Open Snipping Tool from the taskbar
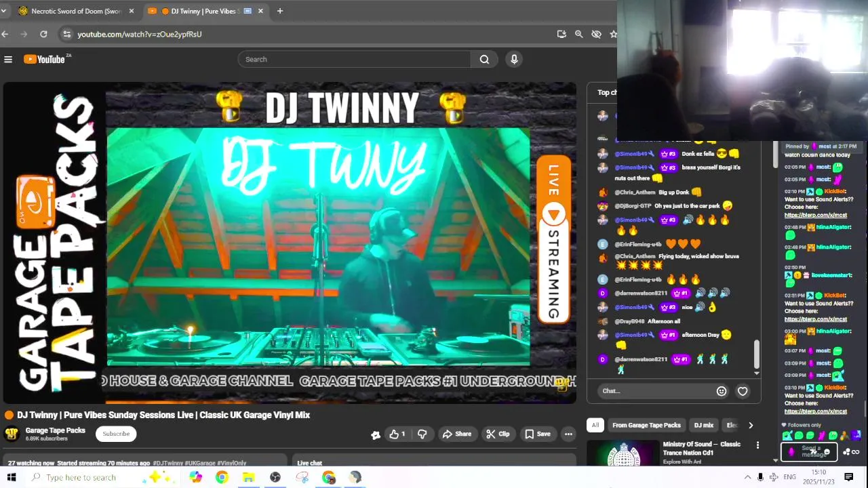Image resolution: width=868 pixels, height=488 pixels. (x=302, y=477)
